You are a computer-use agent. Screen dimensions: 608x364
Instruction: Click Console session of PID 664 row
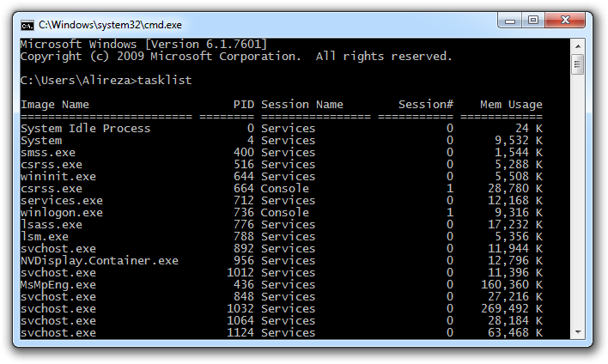[285, 188]
